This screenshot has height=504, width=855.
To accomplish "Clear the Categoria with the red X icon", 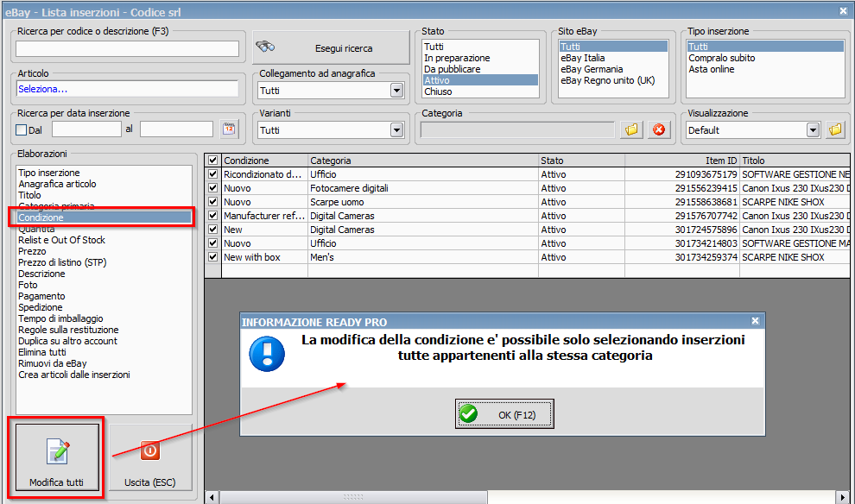I will [x=659, y=129].
